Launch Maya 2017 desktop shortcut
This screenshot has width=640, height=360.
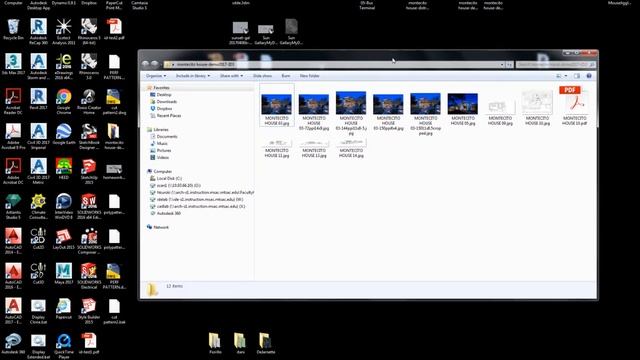[64, 273]
